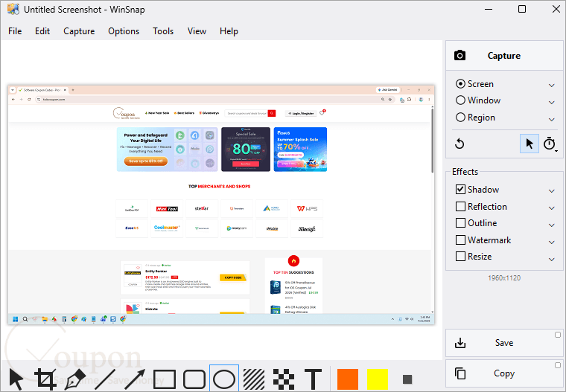
Task: Expand the Watermark settings chevron
Action: coord(552,242)
